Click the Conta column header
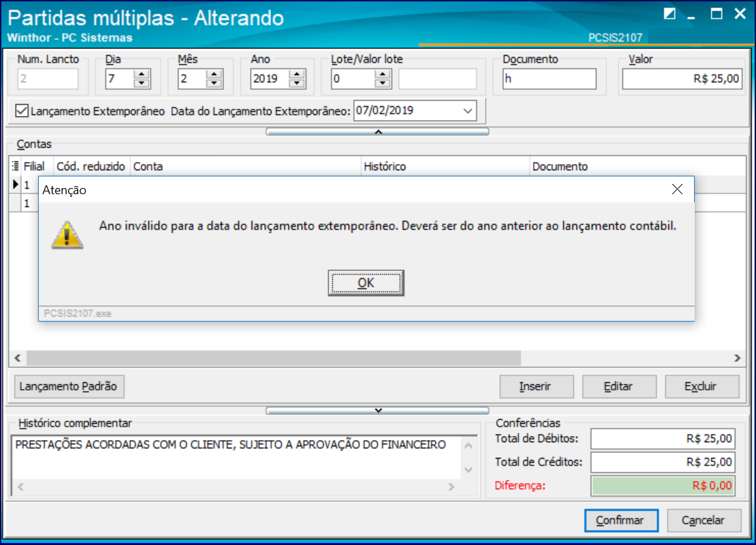756x545 pixels. (245, 166)
